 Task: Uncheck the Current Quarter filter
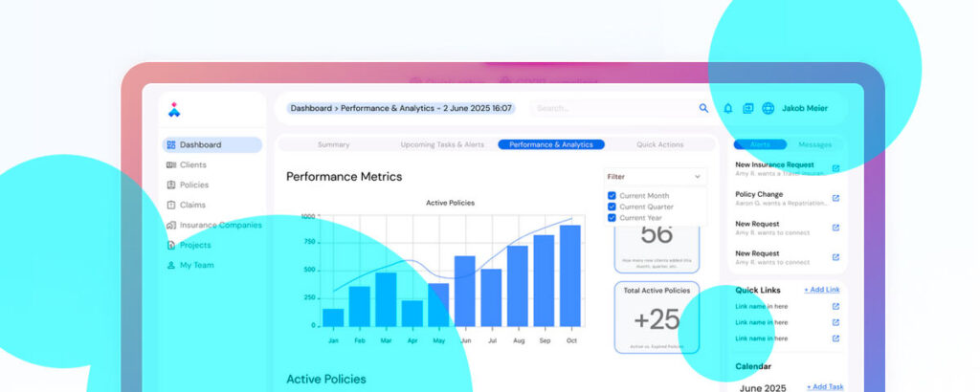click(x=612, y=207)
